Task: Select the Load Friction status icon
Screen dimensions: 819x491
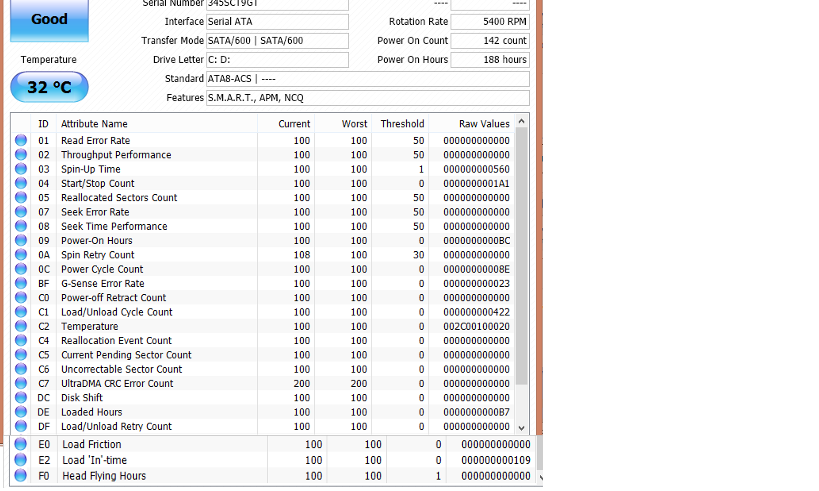Action: tap(20, 444)
